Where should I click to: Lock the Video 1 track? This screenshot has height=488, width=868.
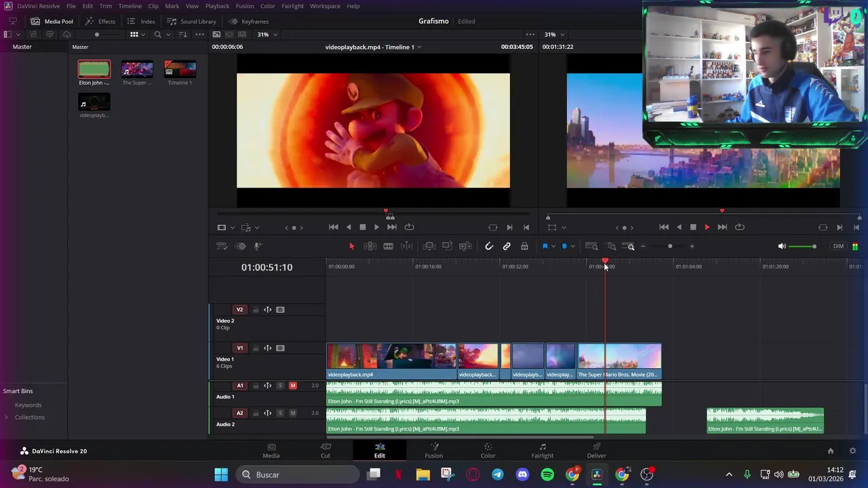[x=255, y=348]
